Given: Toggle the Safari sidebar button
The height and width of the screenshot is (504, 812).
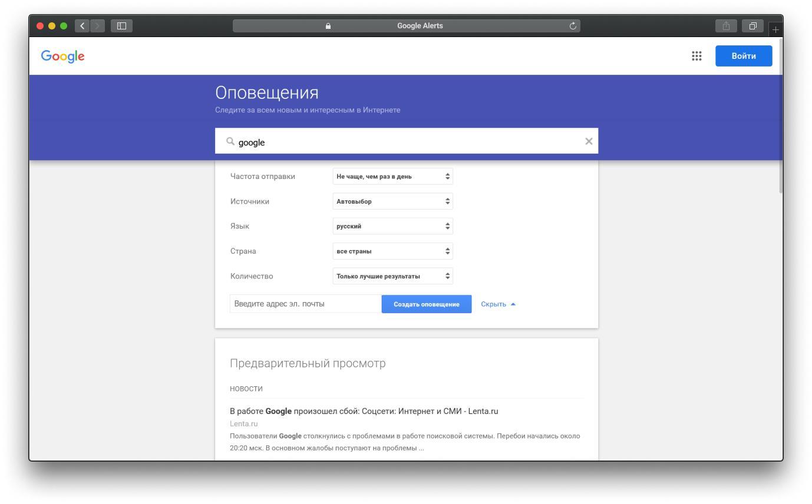Looking at the screenshot, I should (122, 26).
